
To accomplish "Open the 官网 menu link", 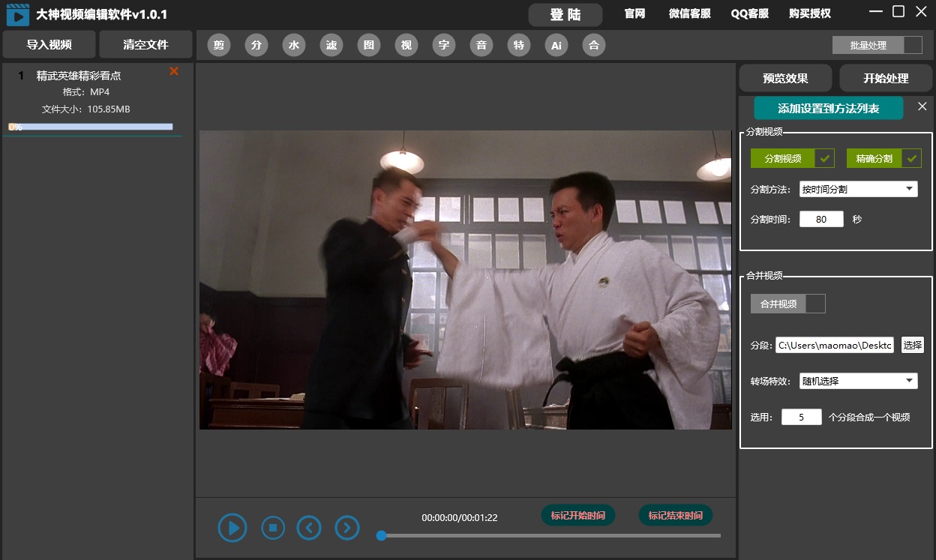I will (x=634, y=13).
